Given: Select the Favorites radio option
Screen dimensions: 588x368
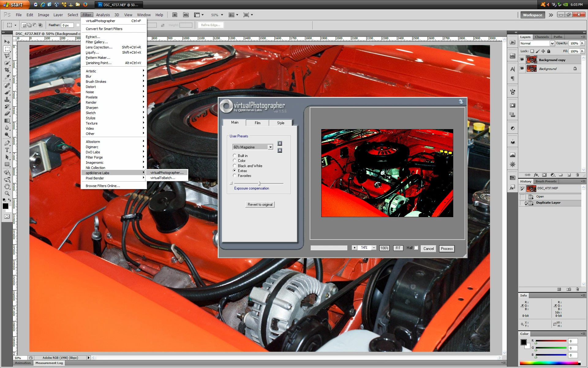Looking at the screenshot, I should 235,176.
